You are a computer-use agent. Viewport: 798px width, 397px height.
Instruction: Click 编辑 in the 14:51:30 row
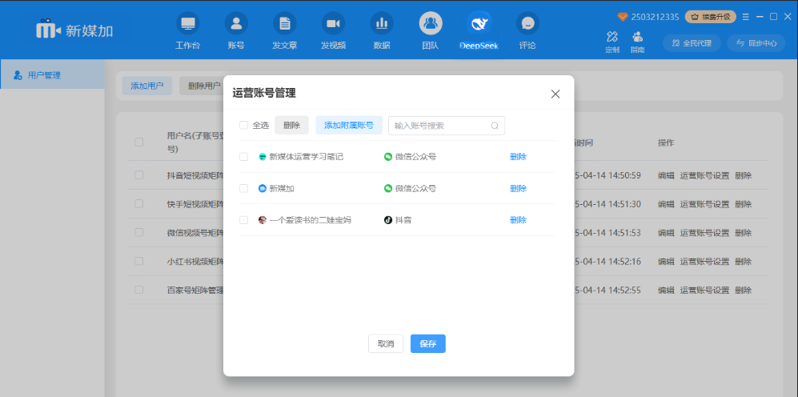[666, 204]
